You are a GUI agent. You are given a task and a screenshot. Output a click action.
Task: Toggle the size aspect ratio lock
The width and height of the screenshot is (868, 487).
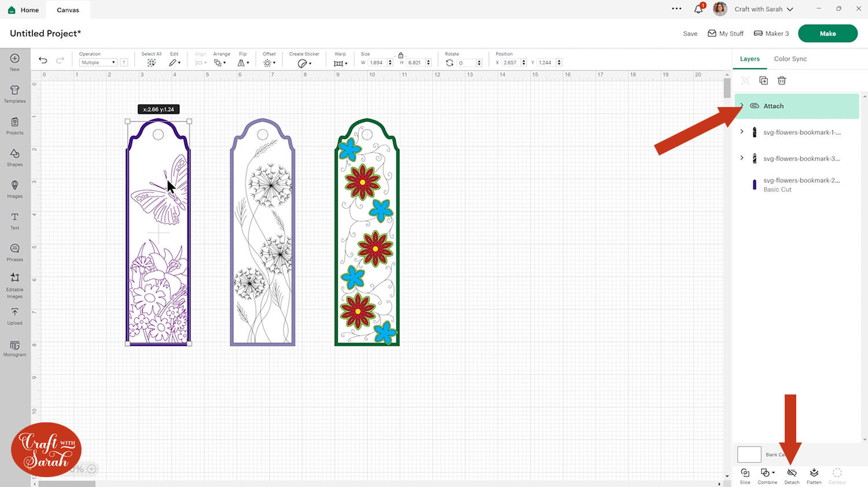click(400, 55)
